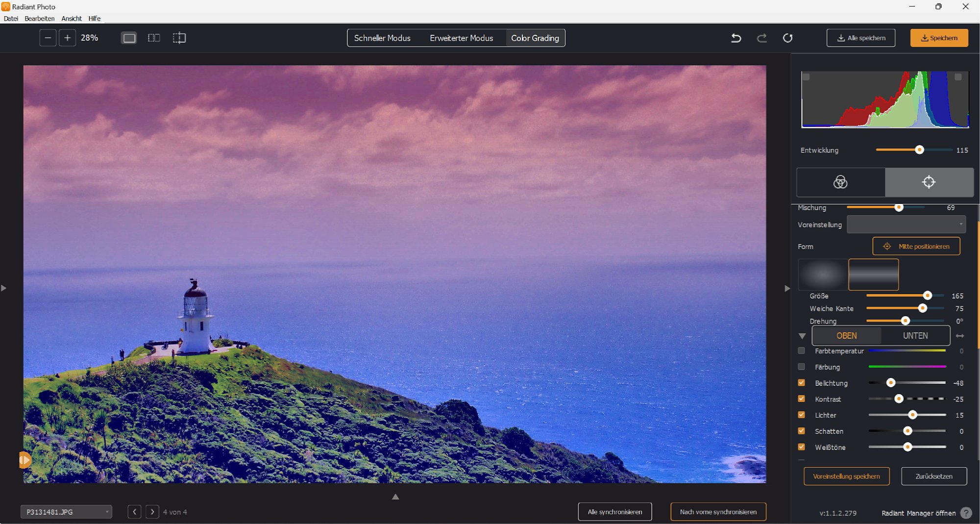Open the Bearbeiten menu
Image resolution: width=980 pixels, height=524 pixels.
pyautogui.click(x=40, y=18)
